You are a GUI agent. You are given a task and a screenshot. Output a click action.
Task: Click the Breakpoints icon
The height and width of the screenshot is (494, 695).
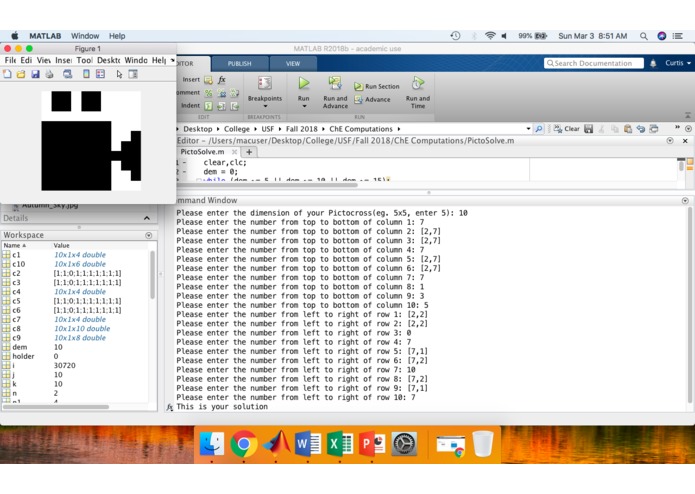[265, 83]
